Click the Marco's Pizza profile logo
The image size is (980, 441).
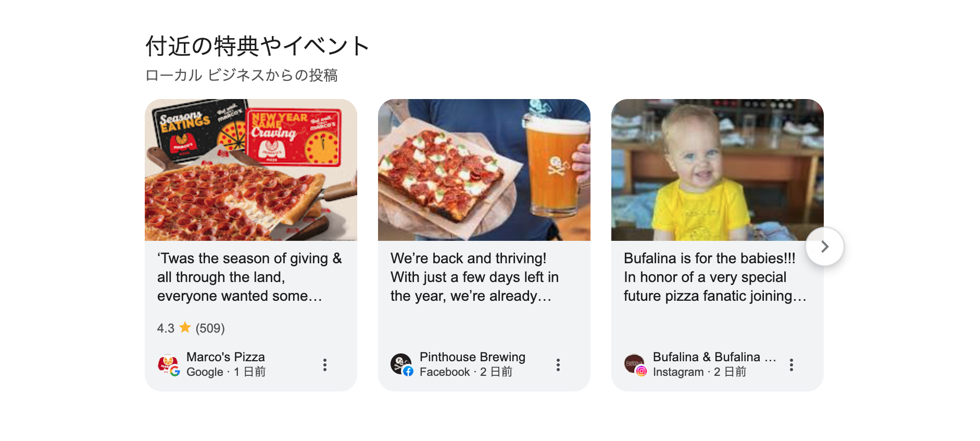[168, 364]
